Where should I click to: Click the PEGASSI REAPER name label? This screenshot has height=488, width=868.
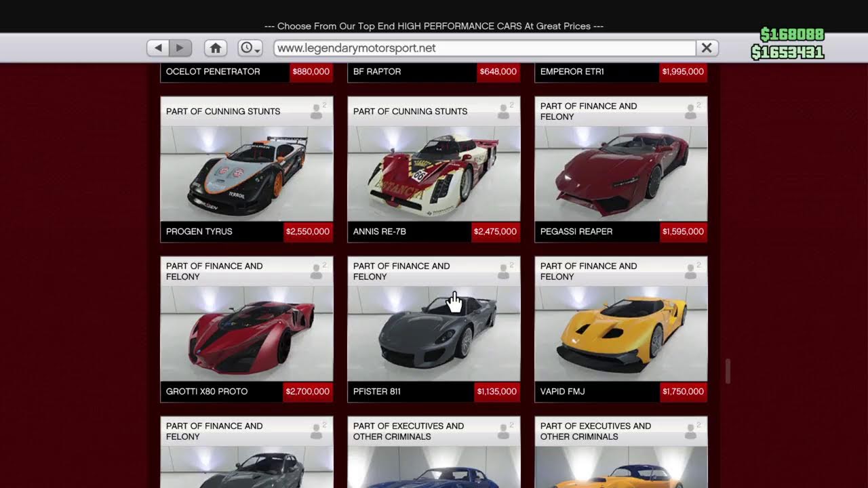(576, 232)
